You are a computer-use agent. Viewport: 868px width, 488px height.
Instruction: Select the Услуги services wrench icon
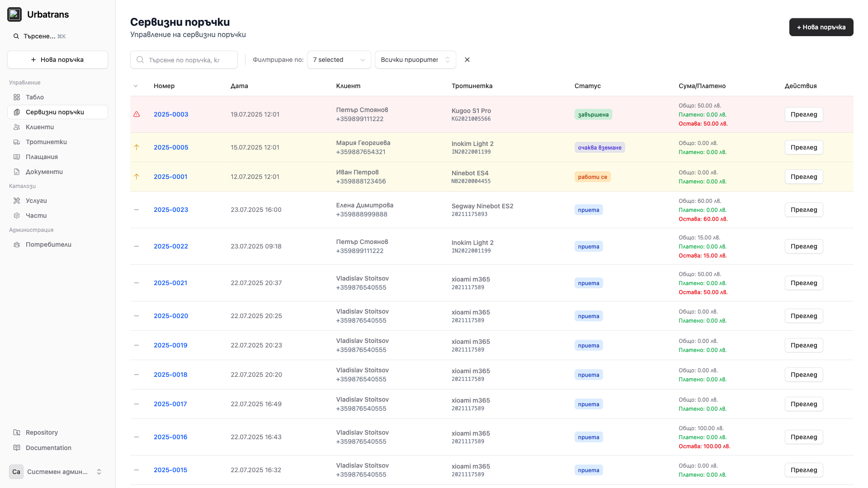pos(17,201)
